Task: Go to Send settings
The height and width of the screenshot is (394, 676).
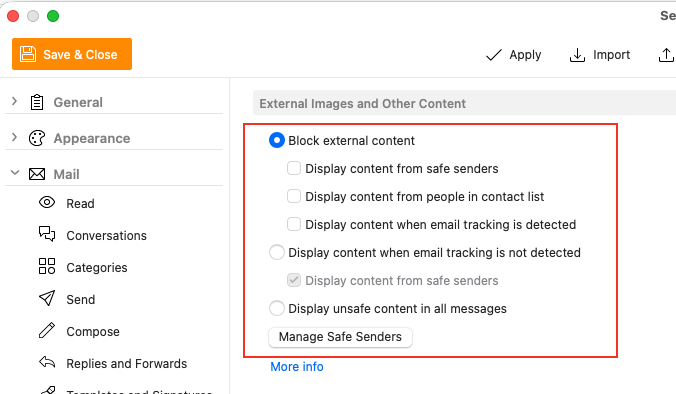Action: pyautogui.click(x=81, y=300)
